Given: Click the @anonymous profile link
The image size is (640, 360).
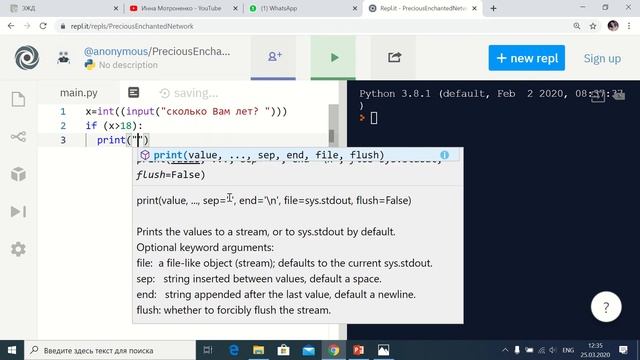Looking at the screenshot, I should (x=116, y=51).
